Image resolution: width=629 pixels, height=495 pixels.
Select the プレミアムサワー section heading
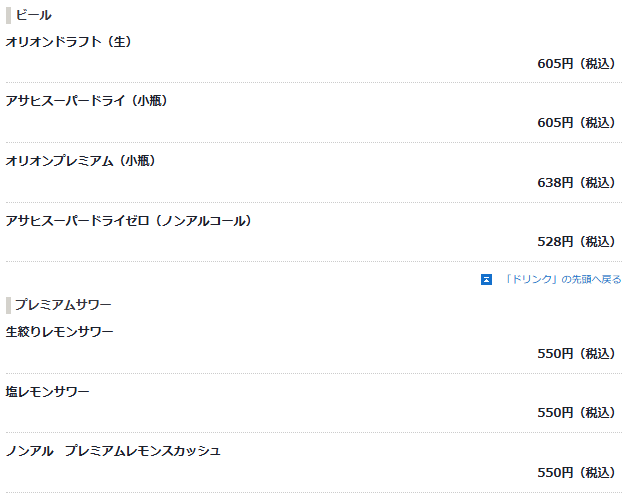[x=63, y=305]
